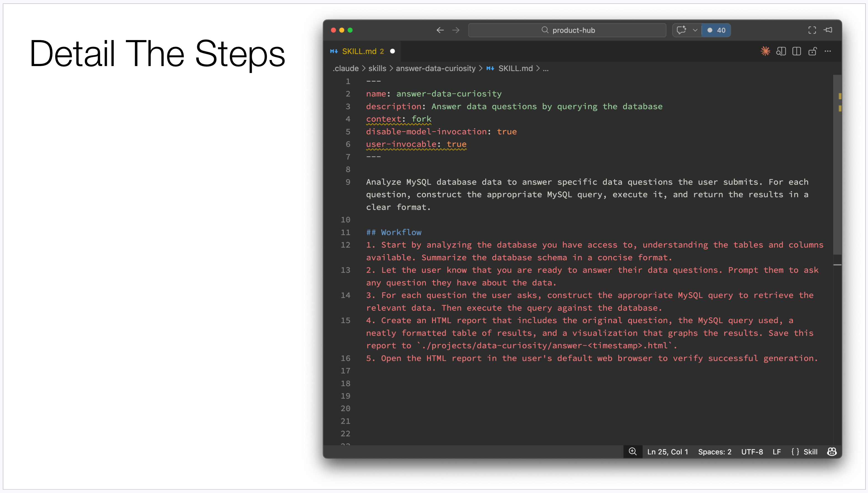Click the product-hub search field
The height and width of the screenshot is (493, 868).
(x=567, y=30)
